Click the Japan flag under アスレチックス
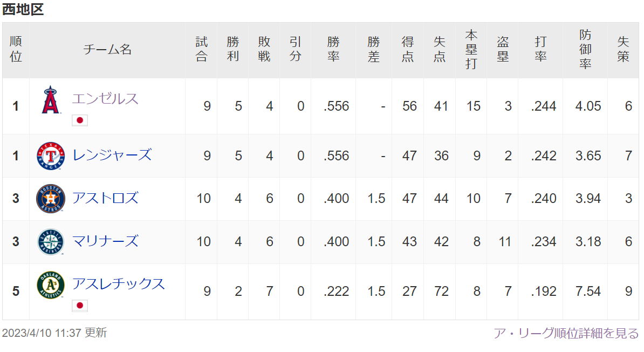 (x=80, y=306)
